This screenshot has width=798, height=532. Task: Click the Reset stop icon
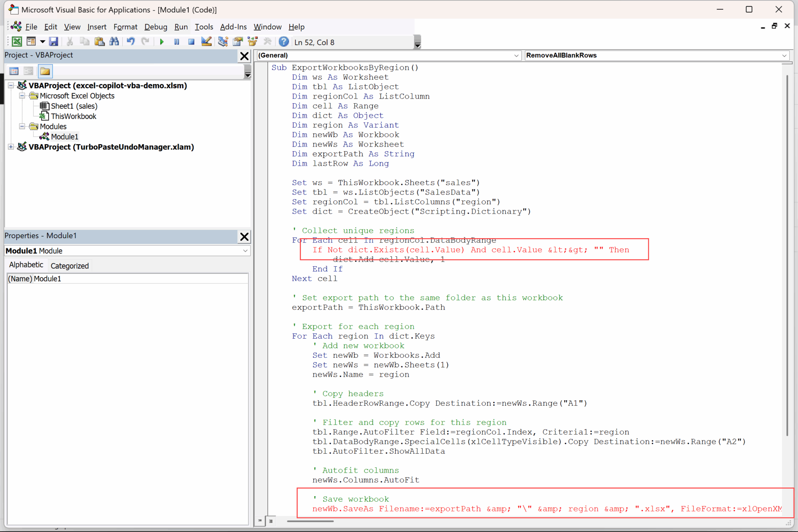[191, 42]
